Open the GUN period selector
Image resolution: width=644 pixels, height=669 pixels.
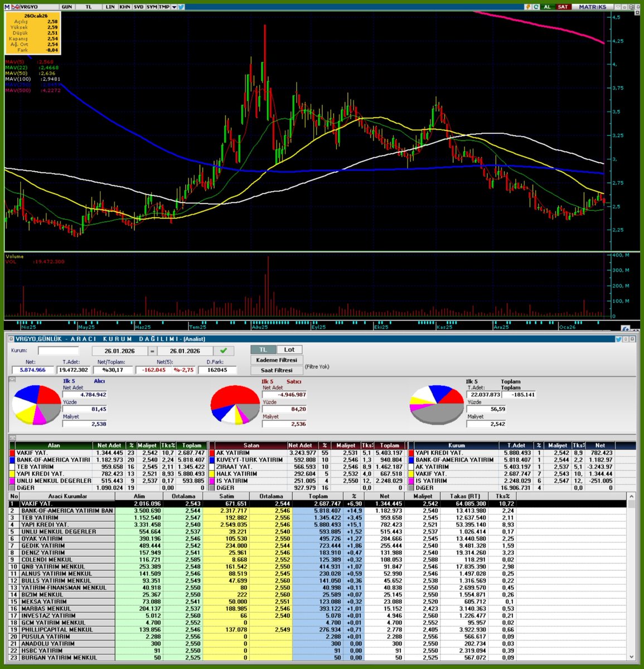[67, 7]
